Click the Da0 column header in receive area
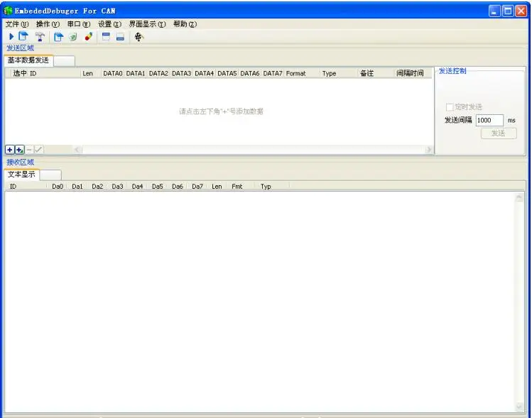This screenshot has width=532, height=418. click(58, 187)
